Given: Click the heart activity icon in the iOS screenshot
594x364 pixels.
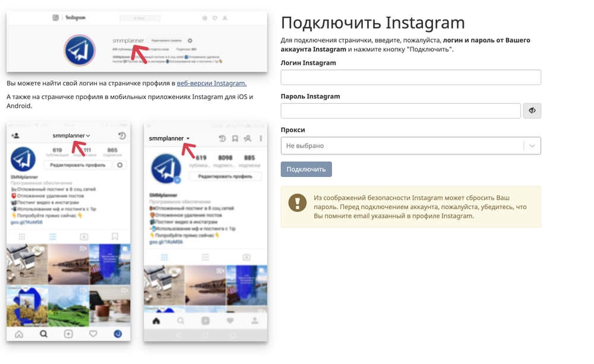Looking at the screenshot, I should point(93,334).
